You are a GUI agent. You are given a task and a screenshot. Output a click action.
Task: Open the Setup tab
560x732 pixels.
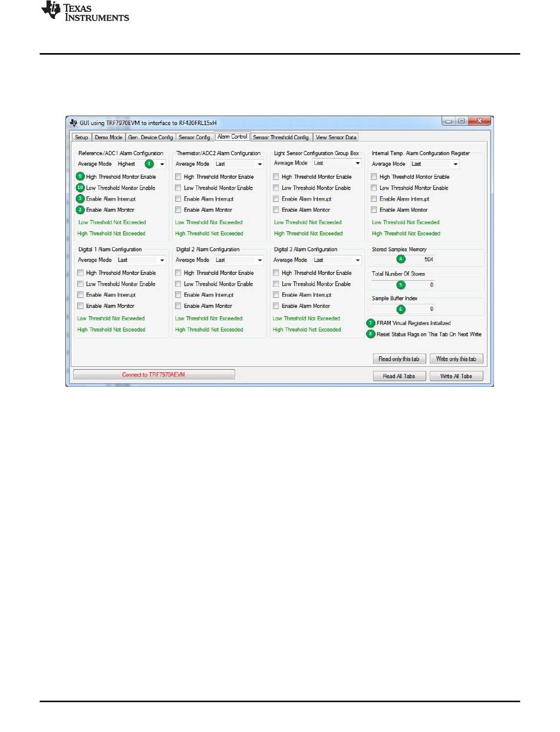(x=81, y=137)
